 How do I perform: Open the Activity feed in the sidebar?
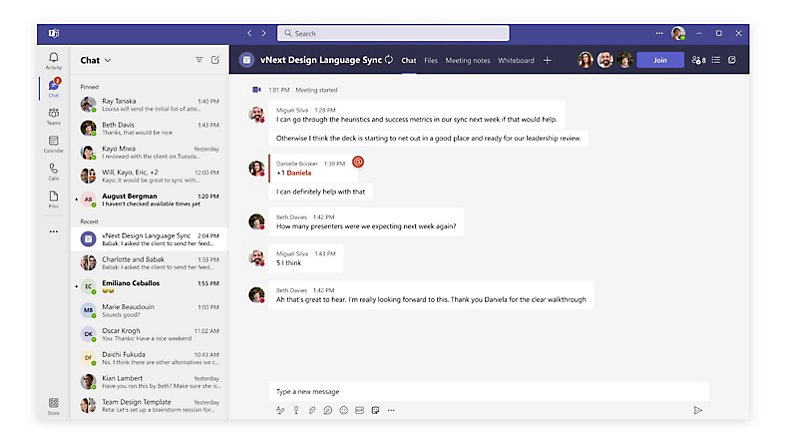pos(53,60)
